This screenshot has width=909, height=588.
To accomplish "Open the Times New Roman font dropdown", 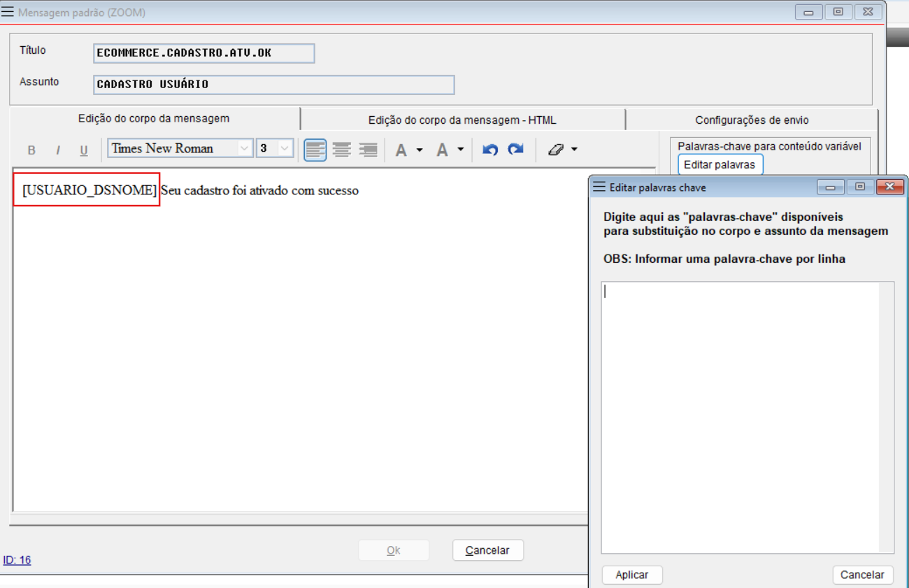I will tap(244, 148).
